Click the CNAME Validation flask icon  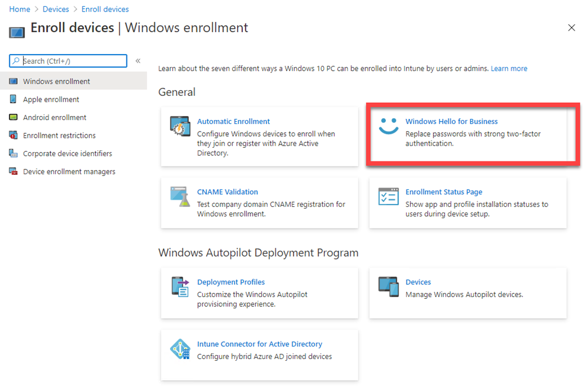click(180, 196)
